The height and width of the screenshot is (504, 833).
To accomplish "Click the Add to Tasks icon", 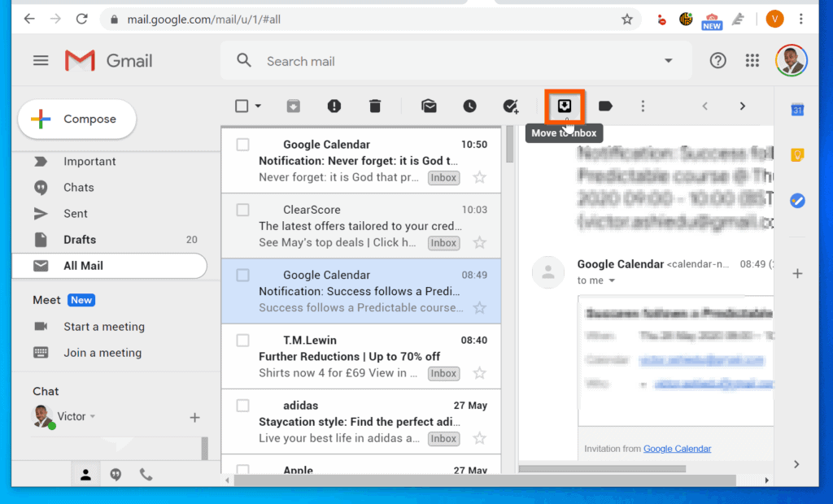I will point(511,106).
